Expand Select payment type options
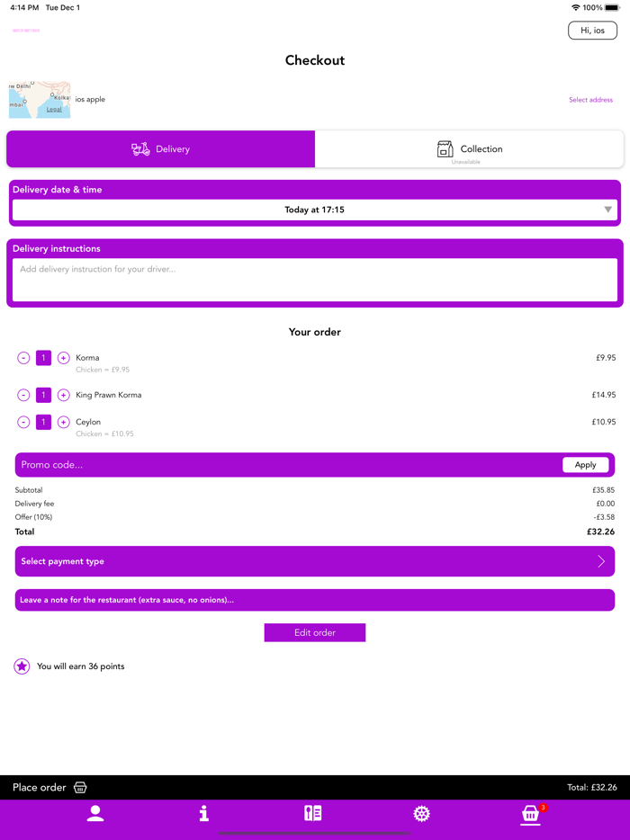 (315, 561)
